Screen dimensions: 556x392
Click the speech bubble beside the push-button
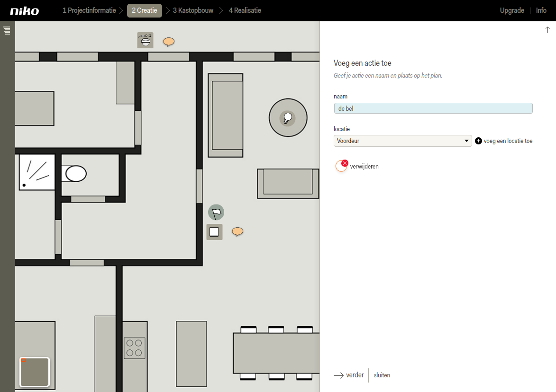pyautogui.click(x=237, y=232)
